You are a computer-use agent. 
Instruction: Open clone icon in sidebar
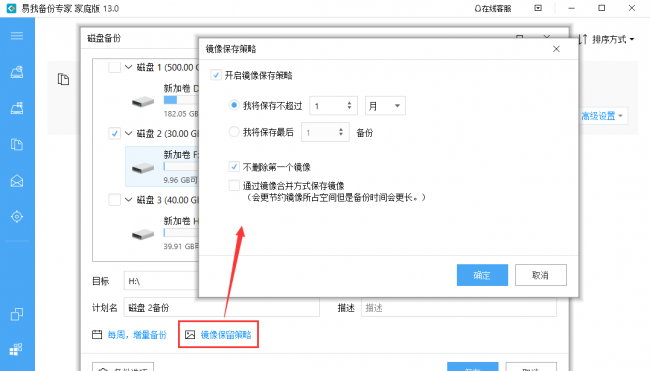[17, 314]
